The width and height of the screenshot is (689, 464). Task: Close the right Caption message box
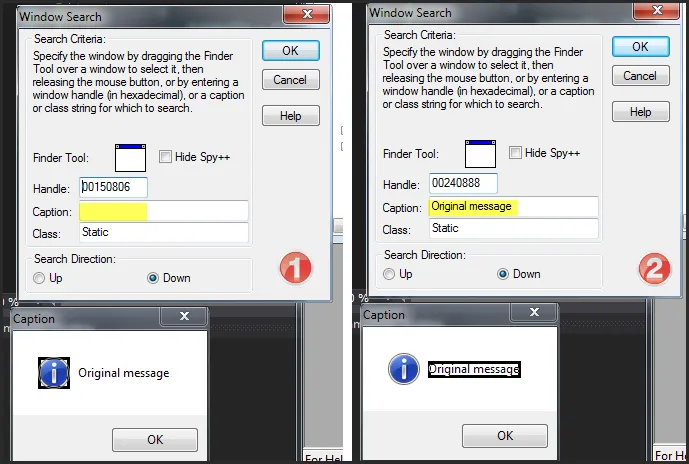tap(534, 312)
